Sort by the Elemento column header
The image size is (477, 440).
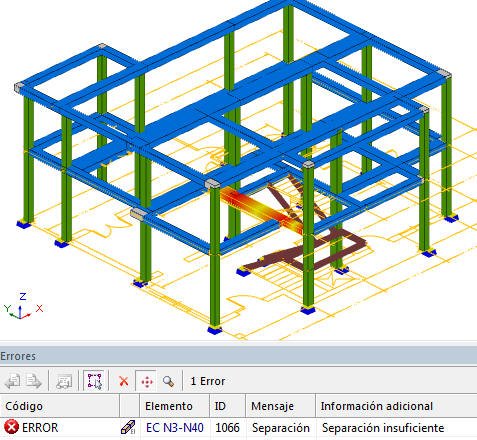pos(169,406)
